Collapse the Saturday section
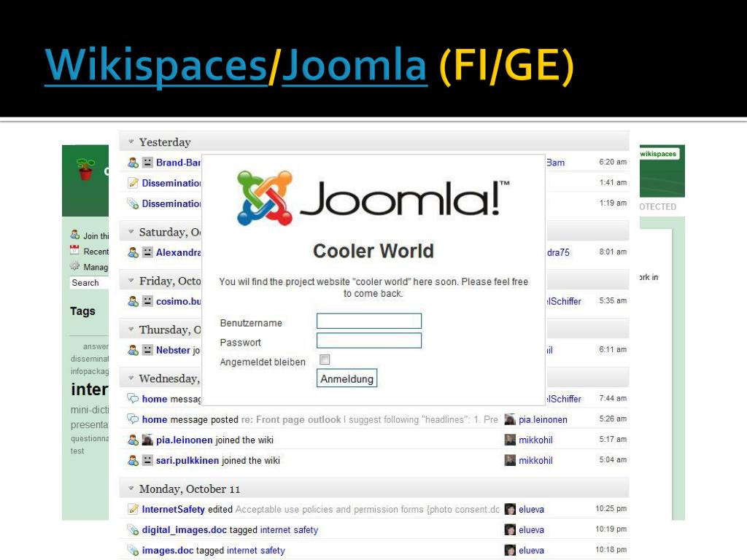The image size is (747, 560). coord(131,231)
